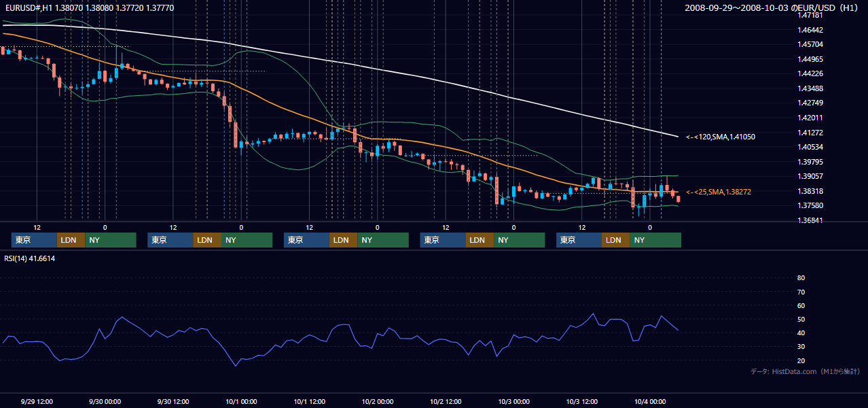Click price axis label 1.36841
Screen dimensions: 868x408
pos(810,220)
